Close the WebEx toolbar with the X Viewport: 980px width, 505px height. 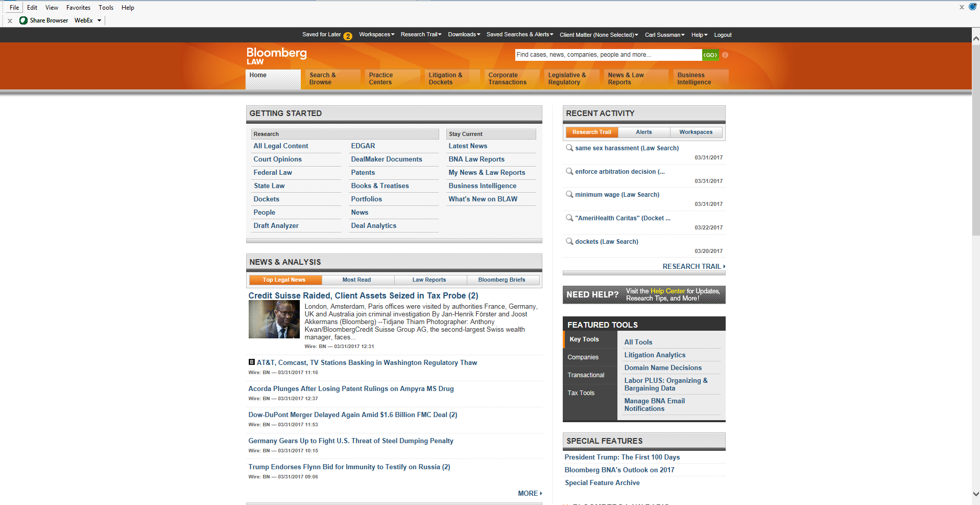click(x=10, y=21)
